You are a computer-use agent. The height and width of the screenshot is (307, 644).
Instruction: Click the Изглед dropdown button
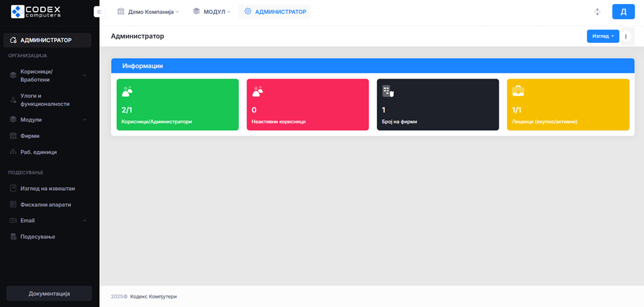(602, 36)
